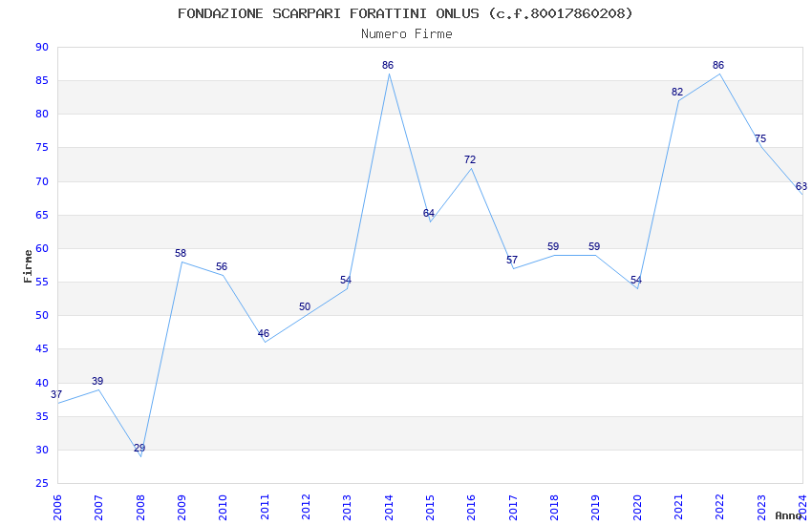Viewport: 812px width, 525px height.
Task: Click the y-axis tick label '60'
Action: tap(42, 249)
